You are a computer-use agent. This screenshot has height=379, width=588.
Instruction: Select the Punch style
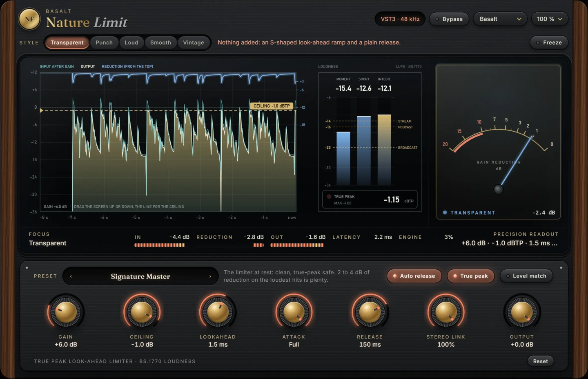click(x=104, y=43)
